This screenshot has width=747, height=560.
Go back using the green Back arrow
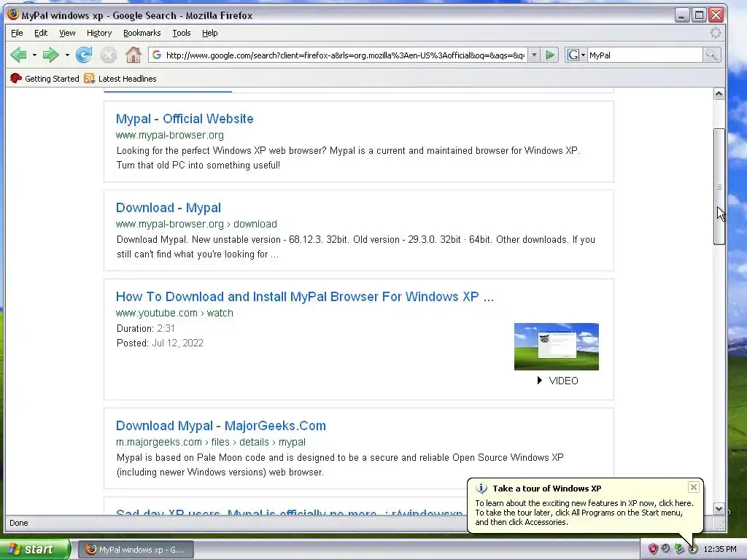pyautogui.click(x=18, y=55)
